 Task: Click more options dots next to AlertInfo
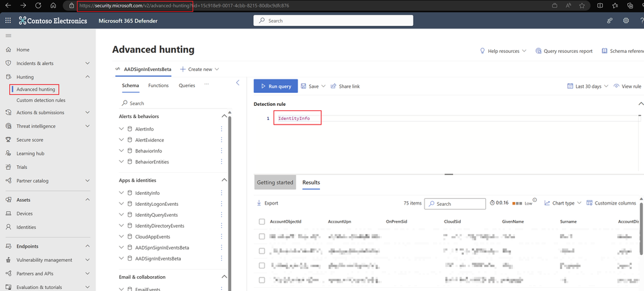pos(222,129)
